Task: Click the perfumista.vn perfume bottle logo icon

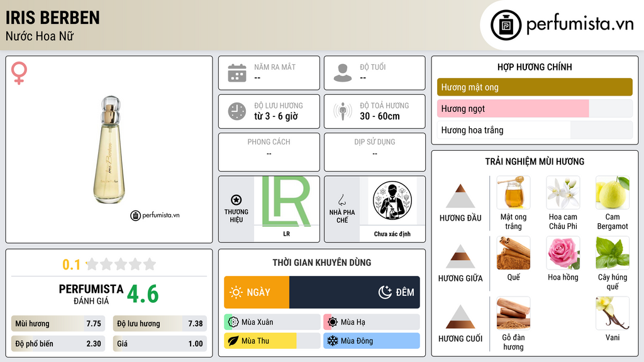Action: (x=506, y=25)
